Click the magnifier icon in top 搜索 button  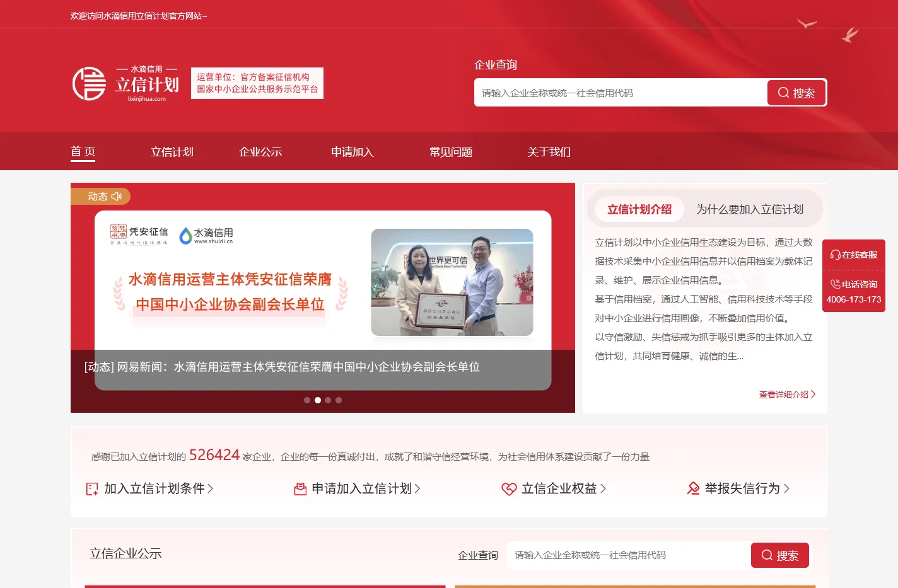[783, 93]
